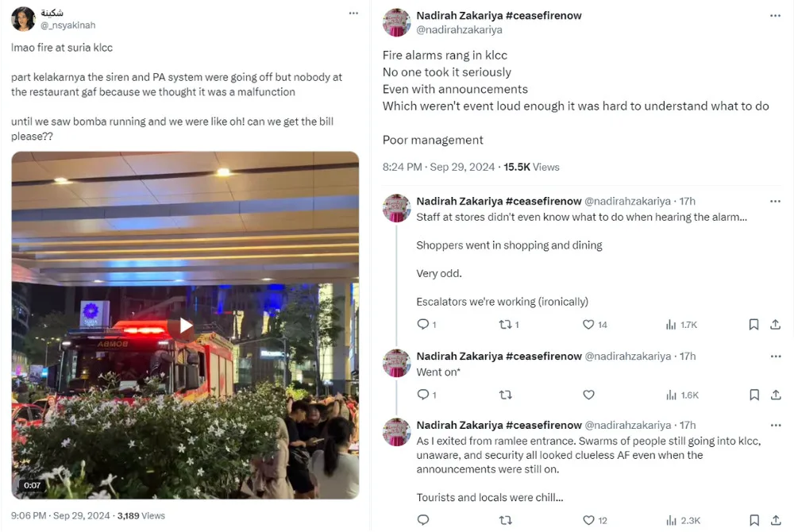The height and width of the screenshot is (532, 794).
Task: Retweet the 'Staff at stores' reply
Action: coord(505,324)
